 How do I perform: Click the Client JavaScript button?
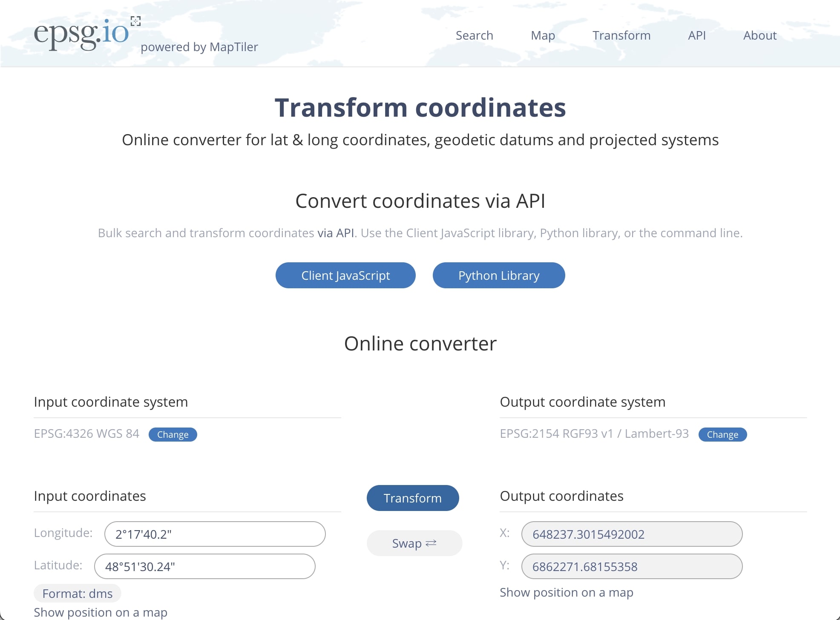pos(345,276)
